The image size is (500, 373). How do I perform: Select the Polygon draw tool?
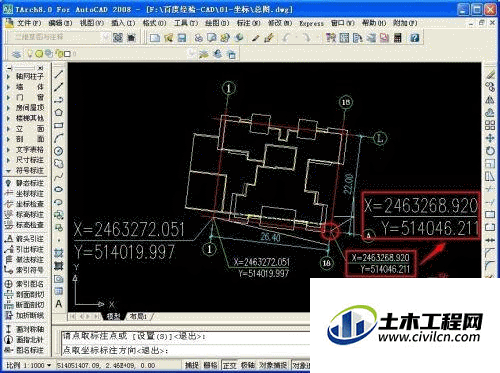point(59,113)
